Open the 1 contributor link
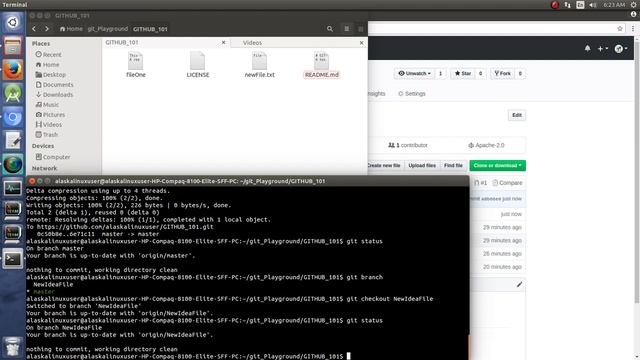 point(408,145)
